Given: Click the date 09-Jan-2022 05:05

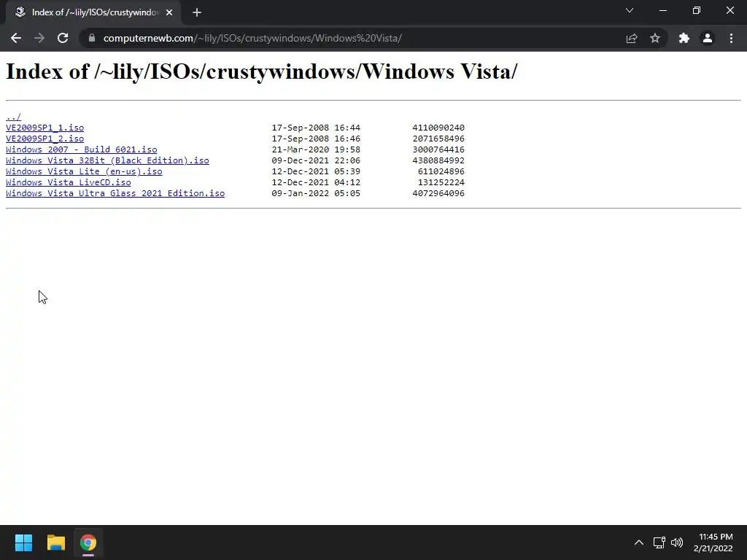Looking at the screenshot, I should [316, 193].
